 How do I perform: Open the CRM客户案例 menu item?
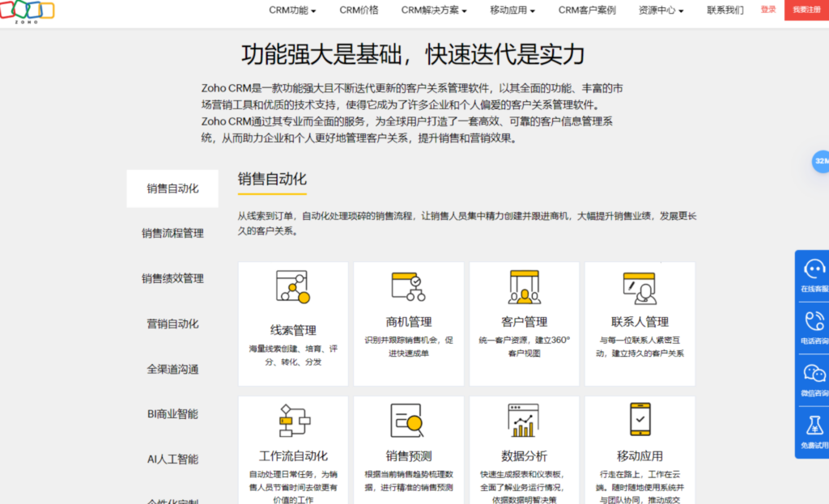pyautogui.click(x=587, y=11)
